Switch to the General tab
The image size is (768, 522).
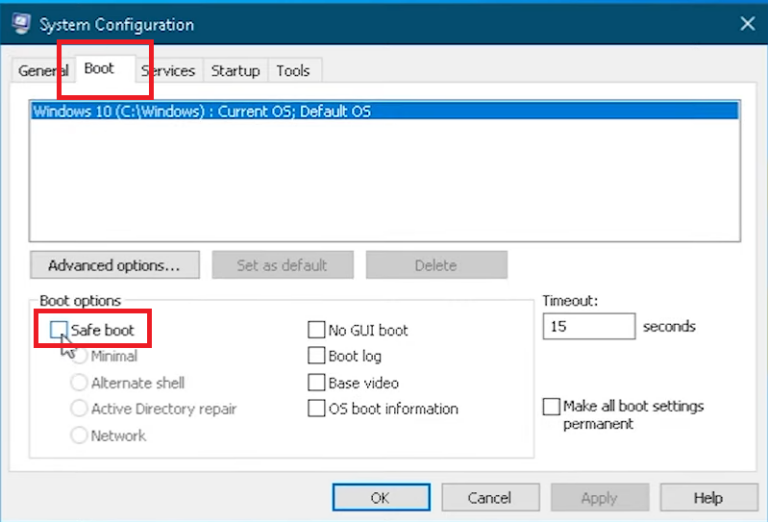click(x=43, y=71)
